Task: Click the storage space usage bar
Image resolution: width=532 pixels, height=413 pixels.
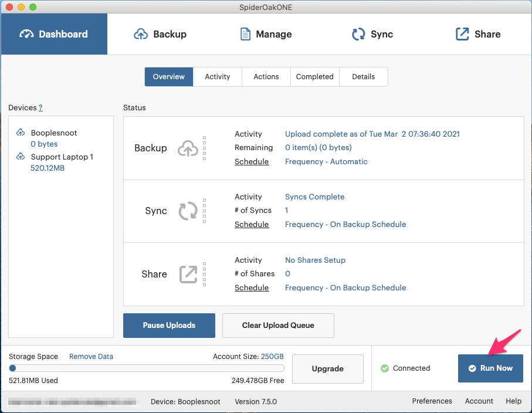Action: pos(147,368)
